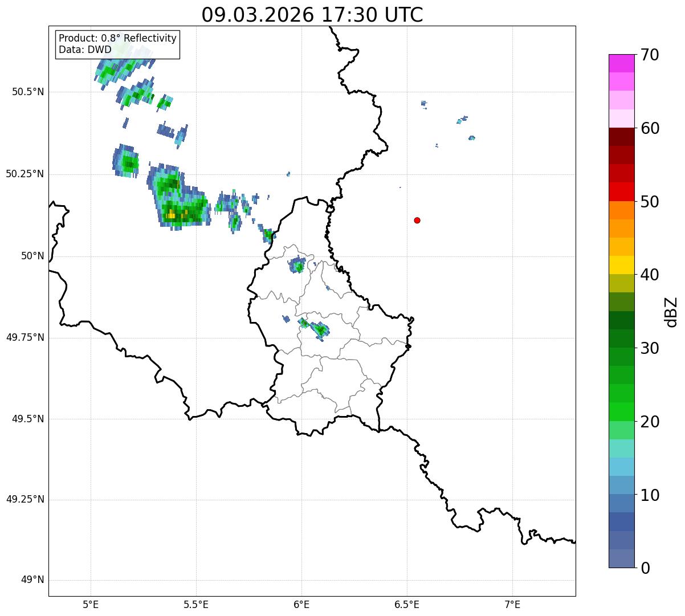Viewport: 685px width, 616px height.
Task: Click the 49.25°N latitude label
Action: [x=25, y=499]
